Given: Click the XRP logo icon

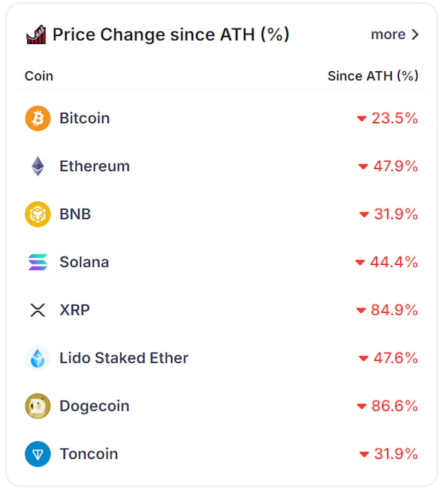Looking at the screenshot, I should click(x=38, y=310).
